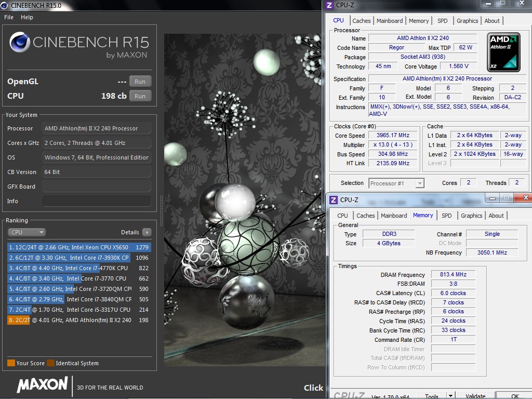Open the Tools dropdown arrow in CPU-Z
The height and width of the screenshot is (399, 532).
[450, 395]
